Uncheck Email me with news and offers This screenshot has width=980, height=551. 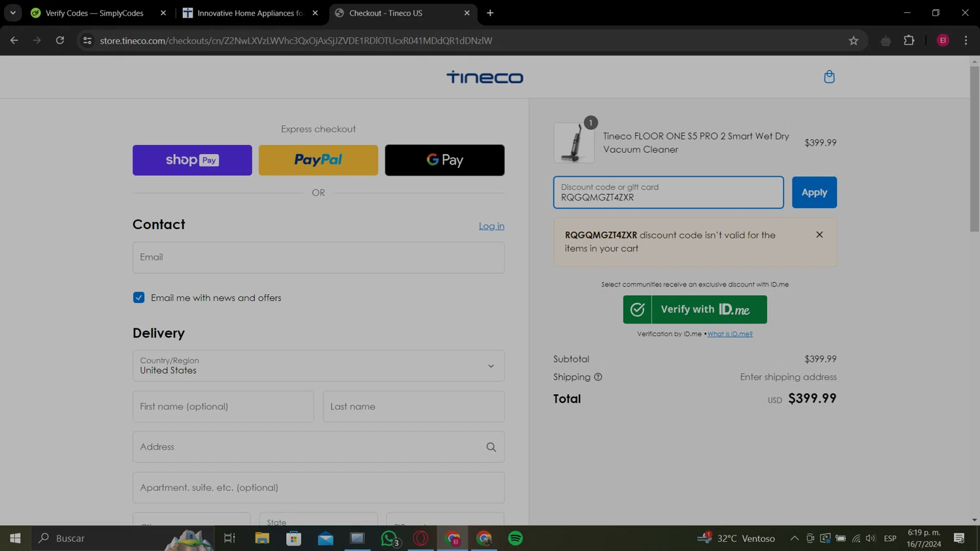(x=139, y=298)
